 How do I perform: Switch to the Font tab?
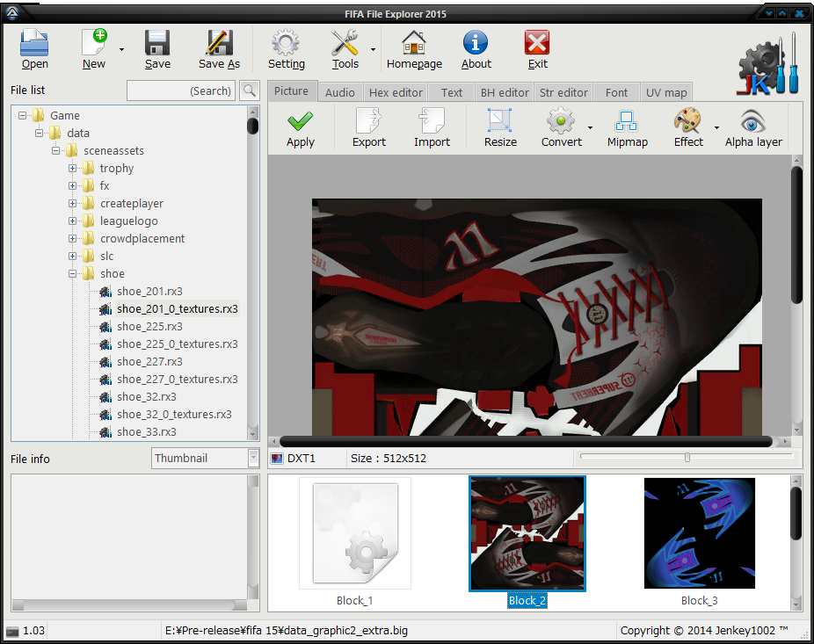point(616,92)
